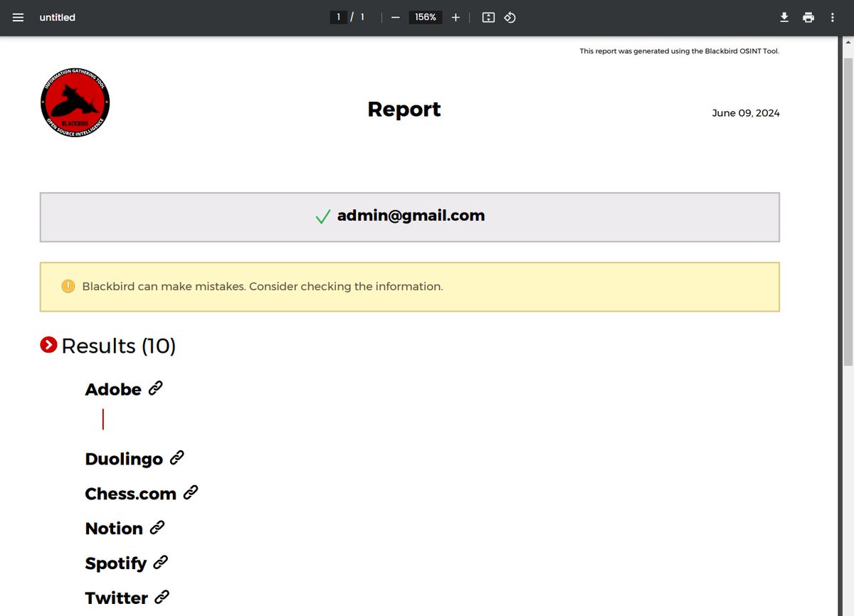The width and height of the screenshot is (854, 616).
Task: Click the June 09, 2024 date
Action: pyautogui.click(x=746, y=113)
